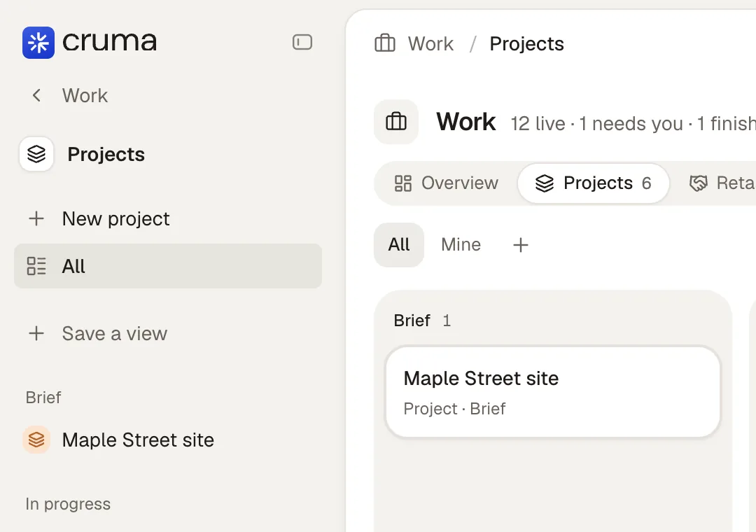Screen dimensions: 756x532
Task: Go back using the Work chevron arrow
Action: coord(36,95)
